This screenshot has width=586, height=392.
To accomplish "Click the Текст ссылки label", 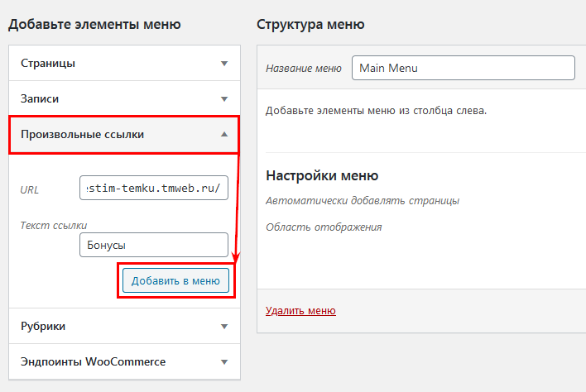I will 54,226.
